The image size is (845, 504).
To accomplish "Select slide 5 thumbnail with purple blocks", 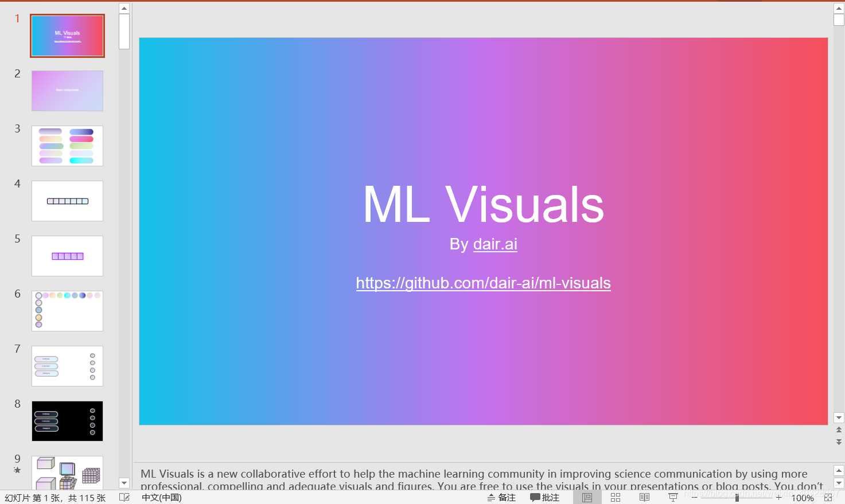I will (x=67, y=256).
